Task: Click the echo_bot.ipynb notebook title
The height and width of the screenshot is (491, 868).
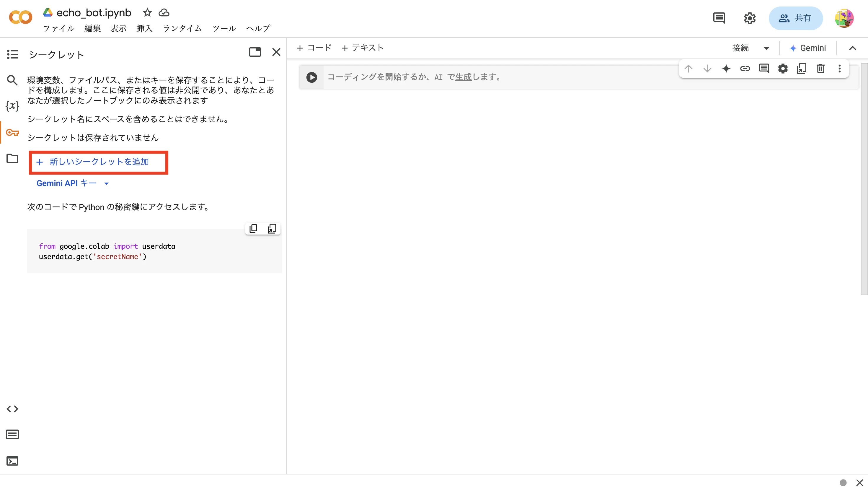Action: pyautogui.click(x=94, y=12)
